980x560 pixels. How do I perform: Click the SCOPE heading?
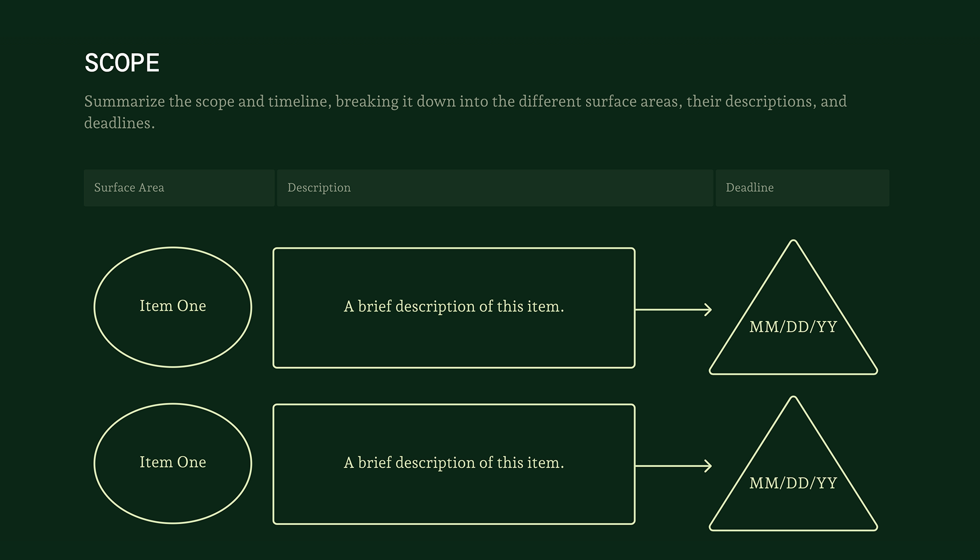[x=122, y=63]
